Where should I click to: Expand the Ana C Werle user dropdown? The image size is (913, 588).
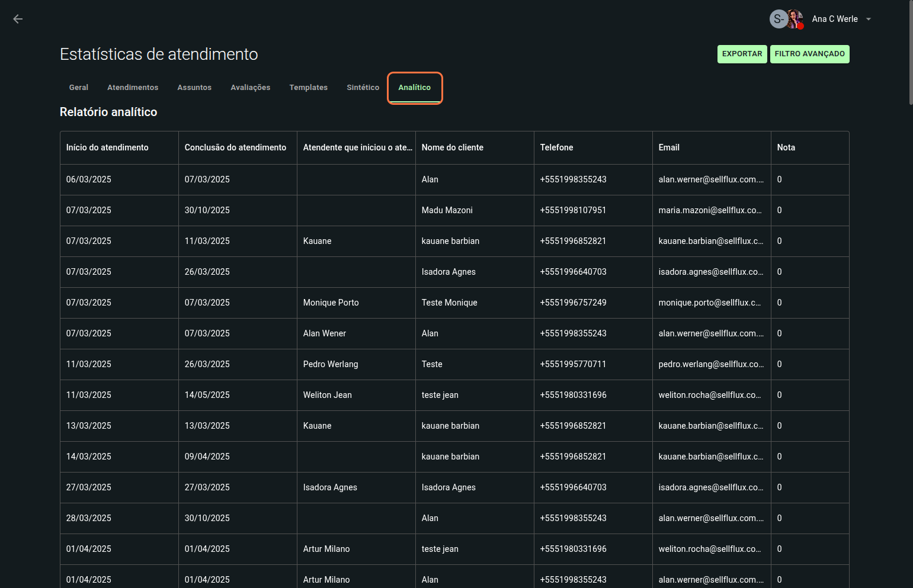[x=869, y=19]
